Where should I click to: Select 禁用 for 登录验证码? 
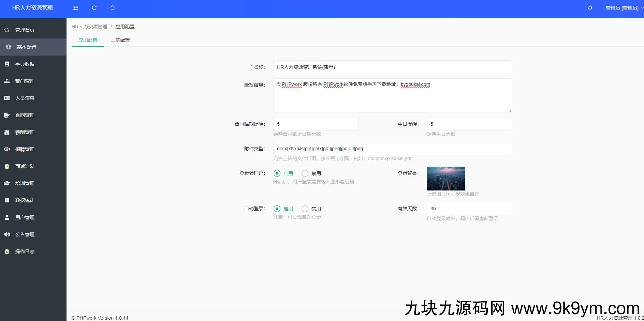point(305,173)
